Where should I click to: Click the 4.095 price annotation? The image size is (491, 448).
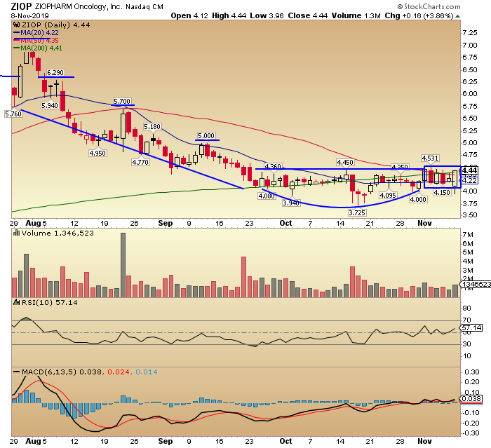point(388,196)
